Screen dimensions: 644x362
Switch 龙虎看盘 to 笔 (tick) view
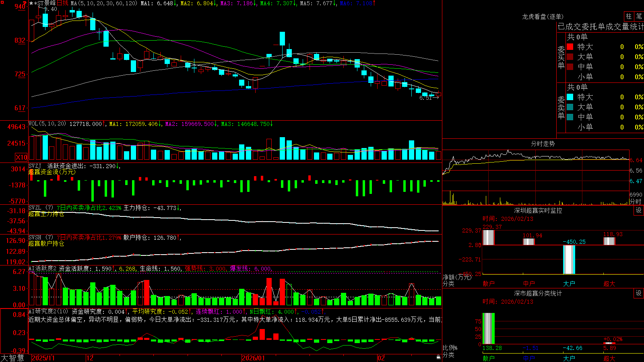point(639,16)
